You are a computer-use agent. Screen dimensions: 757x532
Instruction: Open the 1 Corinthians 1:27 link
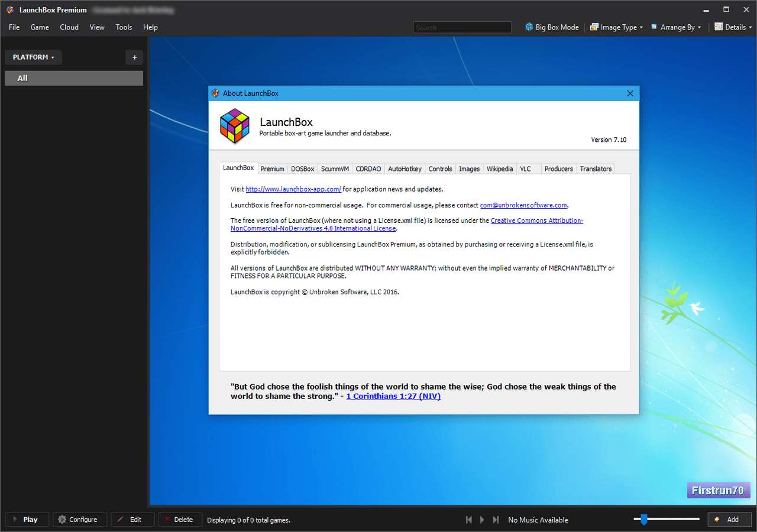click(x=393, y=396)
